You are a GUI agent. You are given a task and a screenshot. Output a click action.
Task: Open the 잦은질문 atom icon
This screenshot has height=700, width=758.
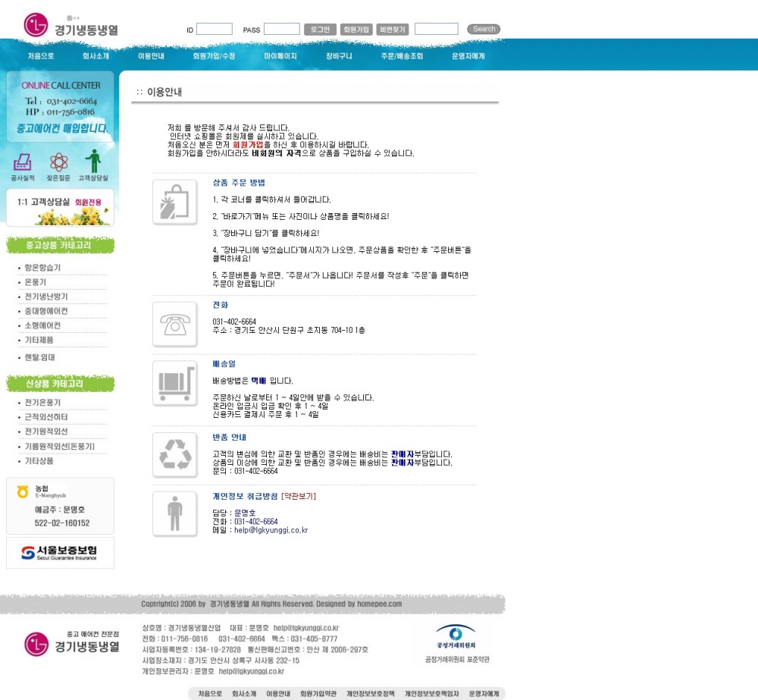click(58, 162)
